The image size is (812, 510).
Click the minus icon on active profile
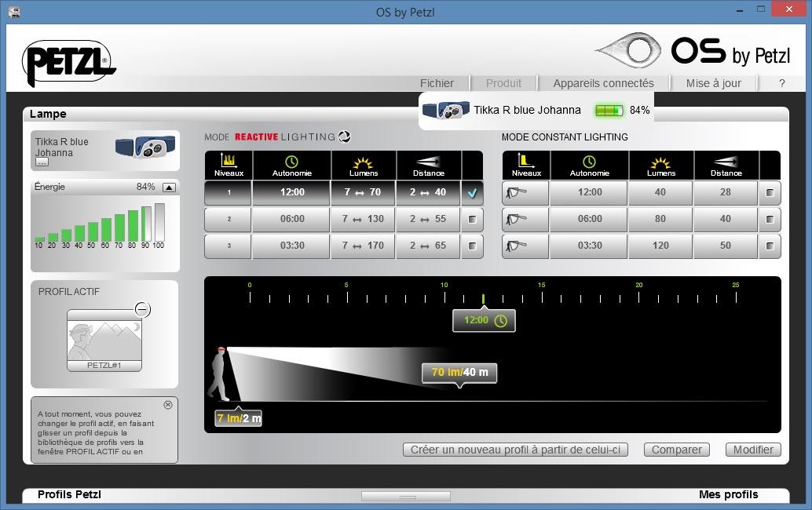(142, 309)
